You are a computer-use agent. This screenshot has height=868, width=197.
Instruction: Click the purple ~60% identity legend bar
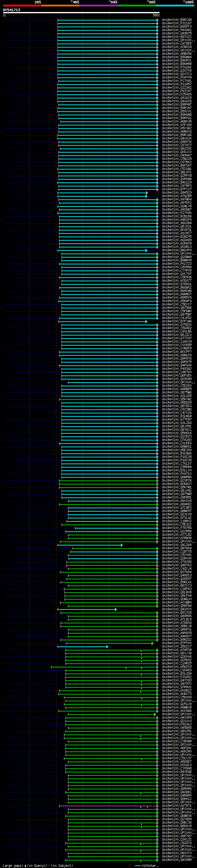click(x=99, y=6)
